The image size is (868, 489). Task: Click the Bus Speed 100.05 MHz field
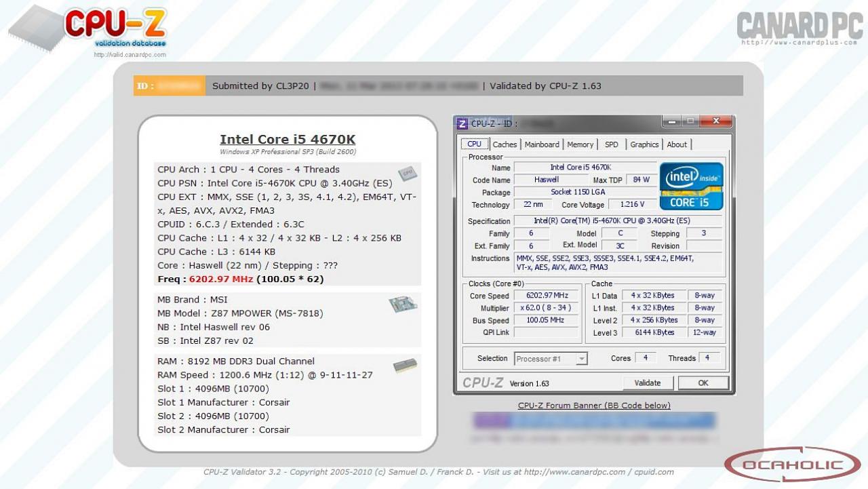tap(547, 320)
